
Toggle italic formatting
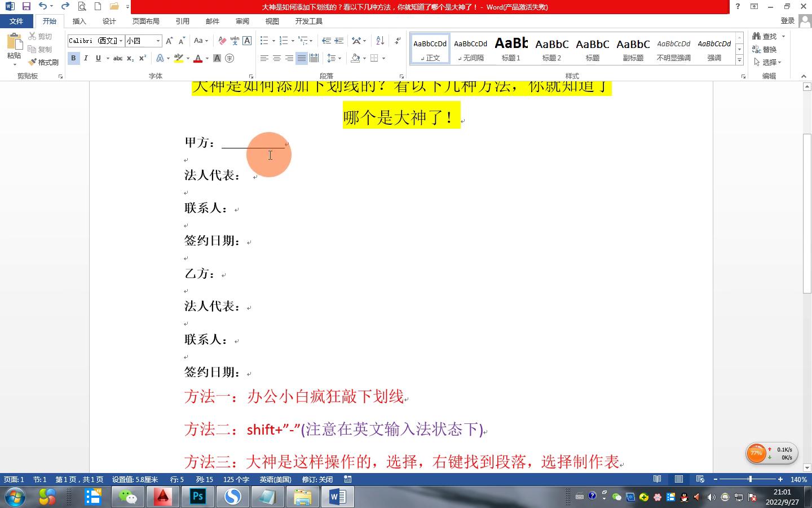click(86, 58)
